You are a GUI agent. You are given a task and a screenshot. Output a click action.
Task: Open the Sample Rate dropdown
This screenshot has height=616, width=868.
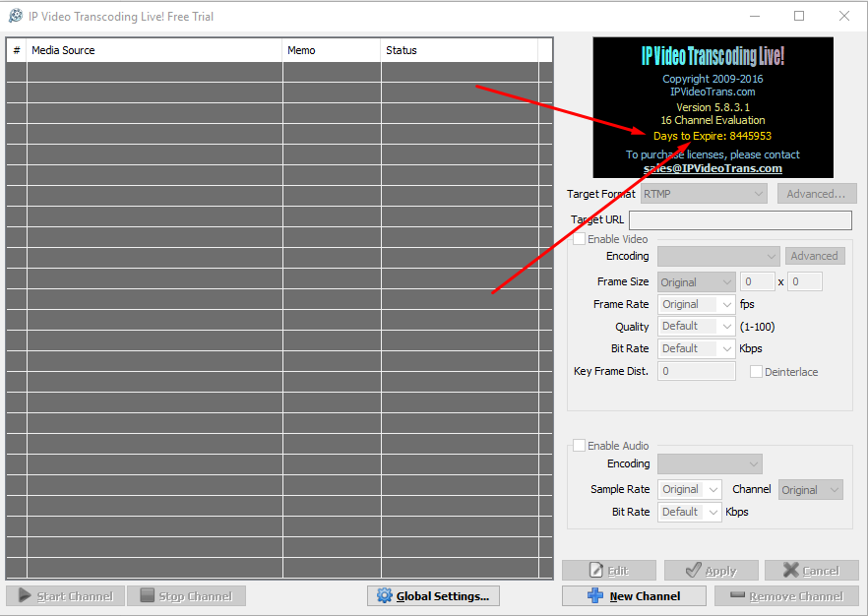tap(690, 490)
